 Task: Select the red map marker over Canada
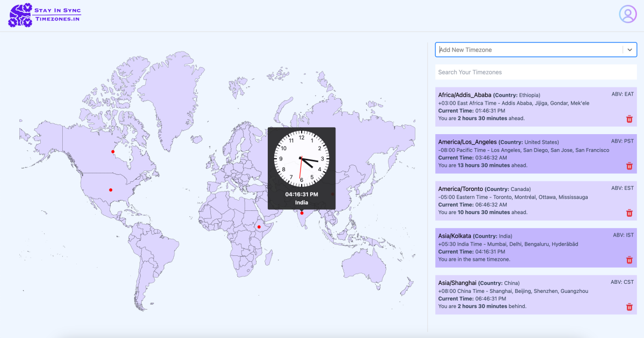tap(113, 152)
